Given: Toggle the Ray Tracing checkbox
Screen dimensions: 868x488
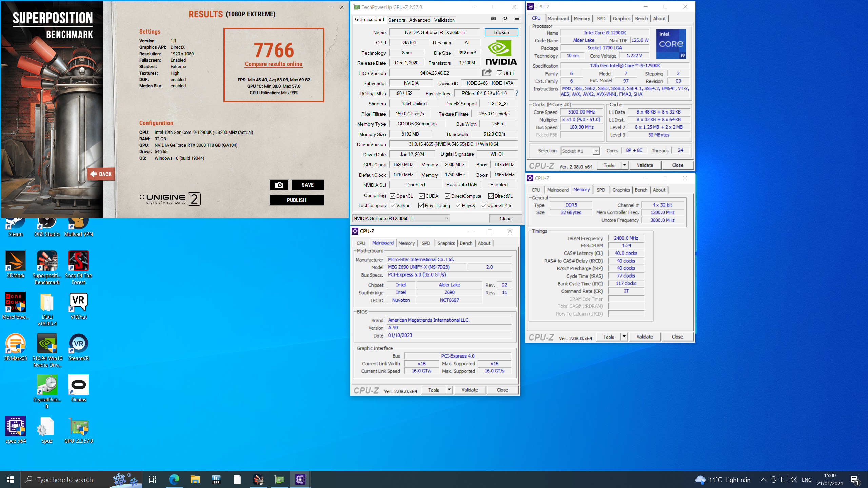Looking at the screenshot, I should (421, 205).
